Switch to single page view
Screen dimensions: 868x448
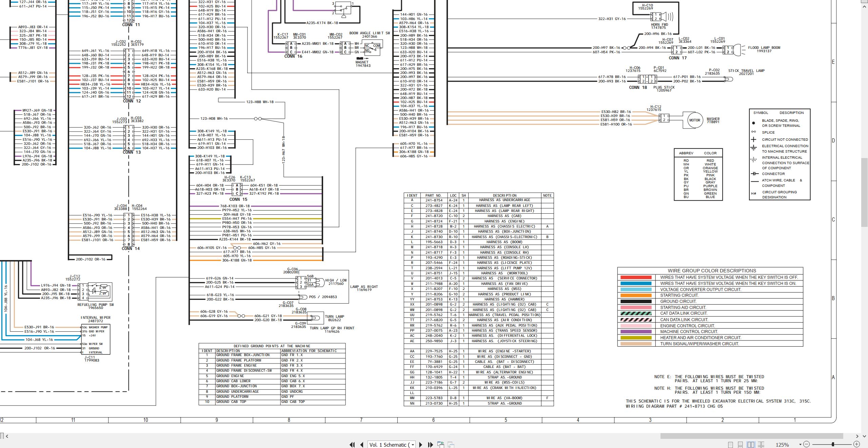731,444
